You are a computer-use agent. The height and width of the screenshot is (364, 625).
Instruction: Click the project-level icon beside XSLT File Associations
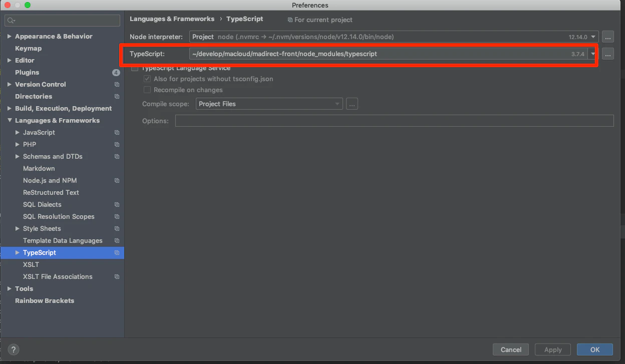[x=117, y=277]
